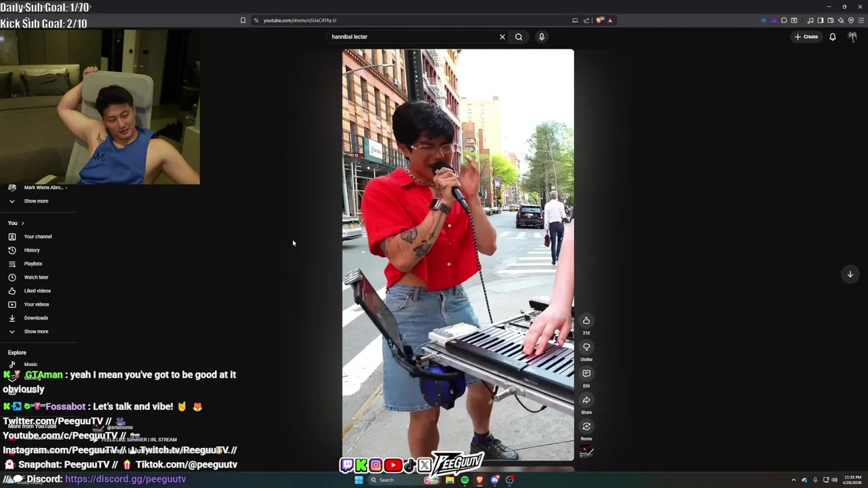
Task: Show hidden system tray icons
Action: point(793,480)
